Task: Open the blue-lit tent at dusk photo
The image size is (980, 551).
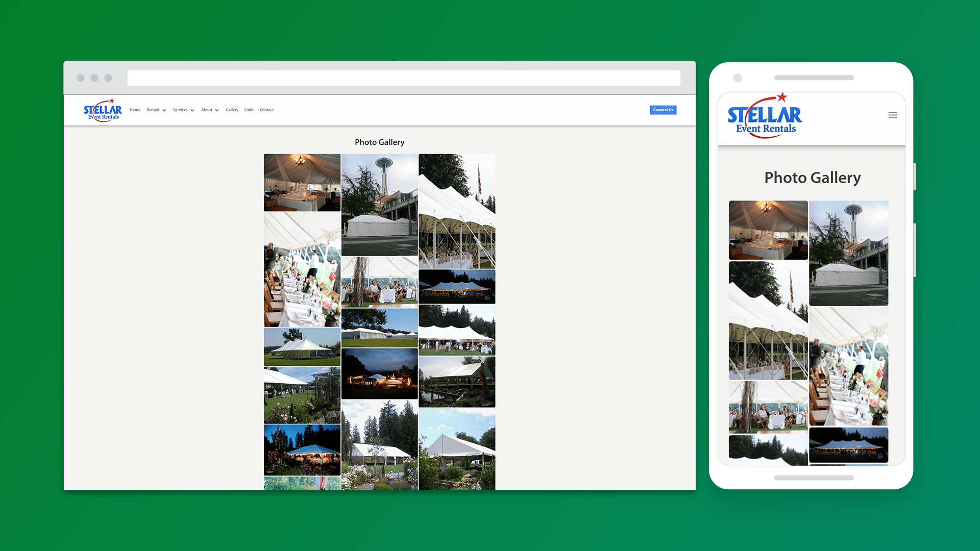Action: tap(302, 450)
